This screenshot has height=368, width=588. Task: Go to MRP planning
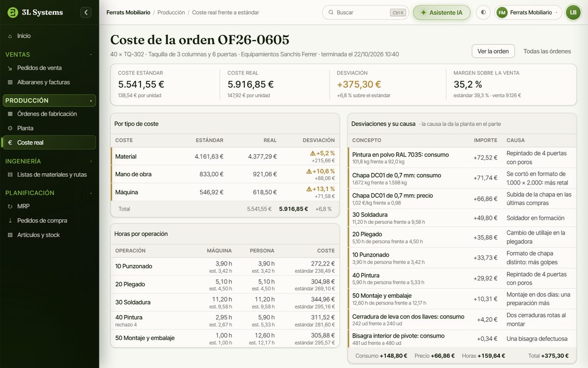pyautogui.click(x=49, y=206)
